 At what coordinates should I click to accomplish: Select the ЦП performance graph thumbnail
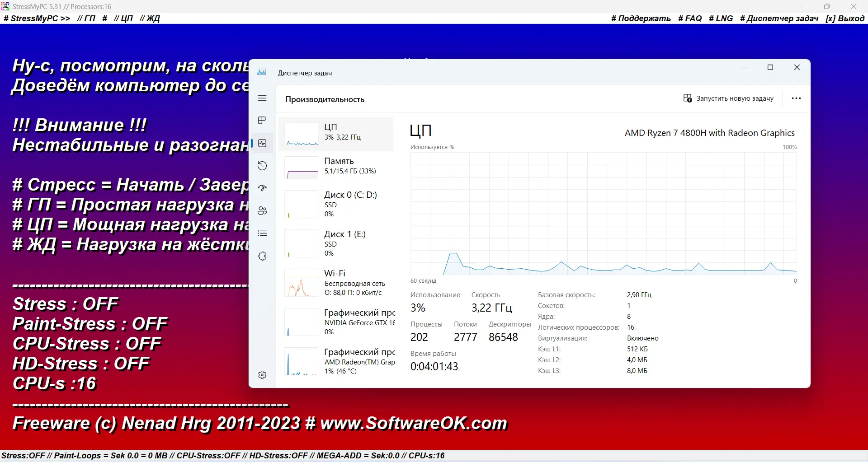pyautogui.click(x=301, y=134)
